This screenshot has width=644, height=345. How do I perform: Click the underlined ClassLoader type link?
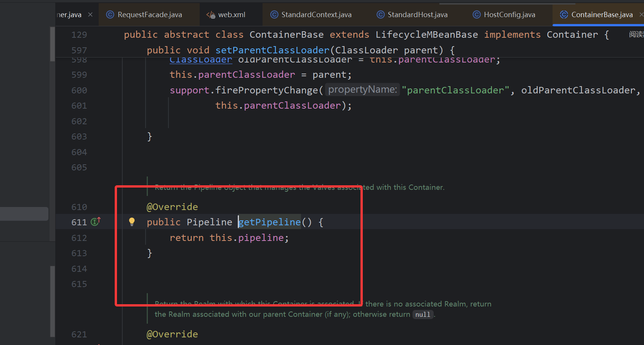tap(201, 60)
